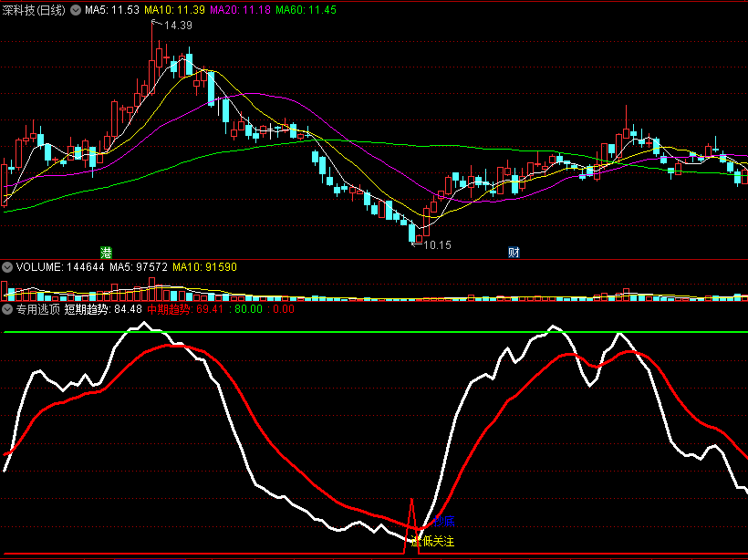Click the MA60: 11.45 label
748x560 pixels.
coord(306,10)
